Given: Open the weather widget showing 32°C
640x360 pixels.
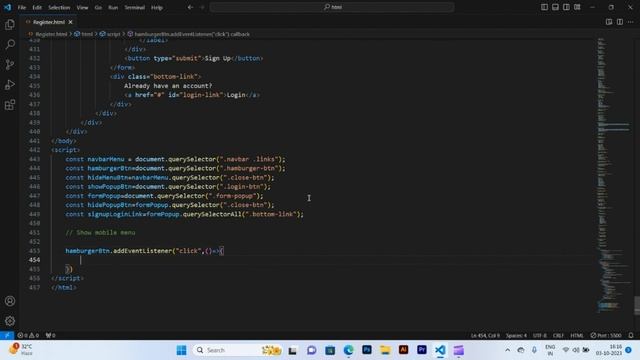Looking at the screenshot, I should pyautogui.click(x=21, y=350).
